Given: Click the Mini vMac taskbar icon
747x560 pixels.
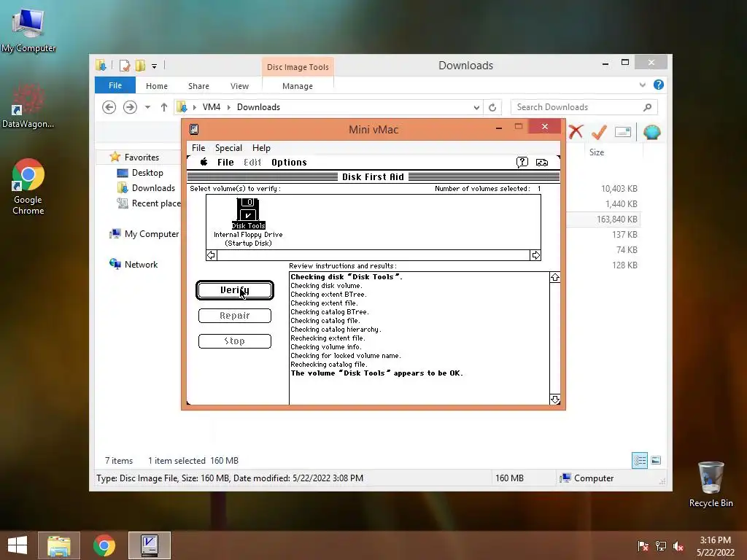Looking at the screenshot, I should point(149,545).
